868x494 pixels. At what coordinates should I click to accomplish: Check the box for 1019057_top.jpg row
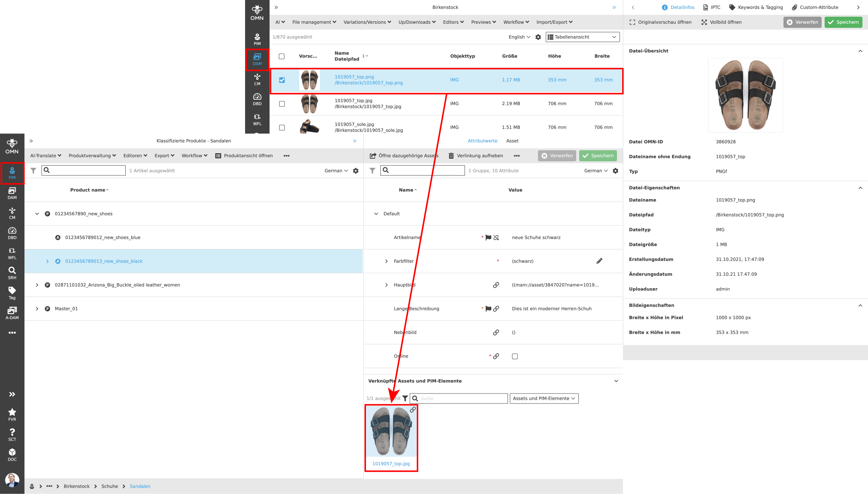click(x=282, y=104)
